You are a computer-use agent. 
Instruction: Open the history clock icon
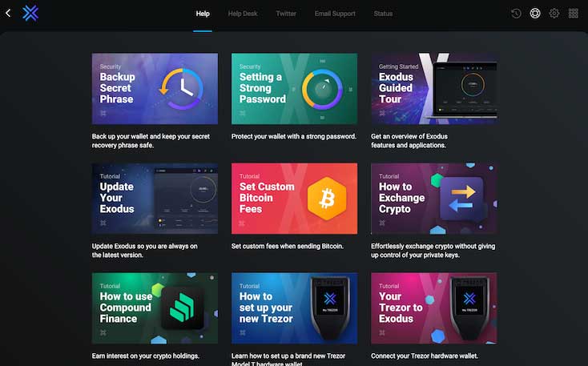pyautogui.click(x=517, y=14)
